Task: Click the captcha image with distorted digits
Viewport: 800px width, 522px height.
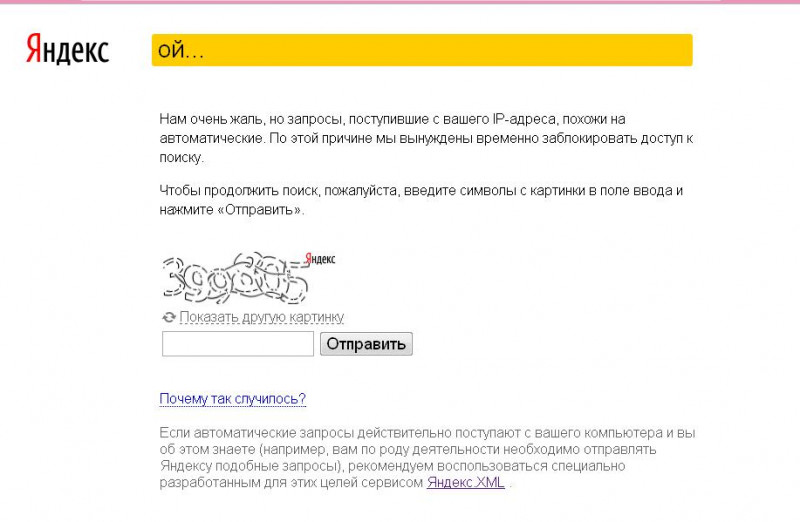Action: [x=248, y=276]
